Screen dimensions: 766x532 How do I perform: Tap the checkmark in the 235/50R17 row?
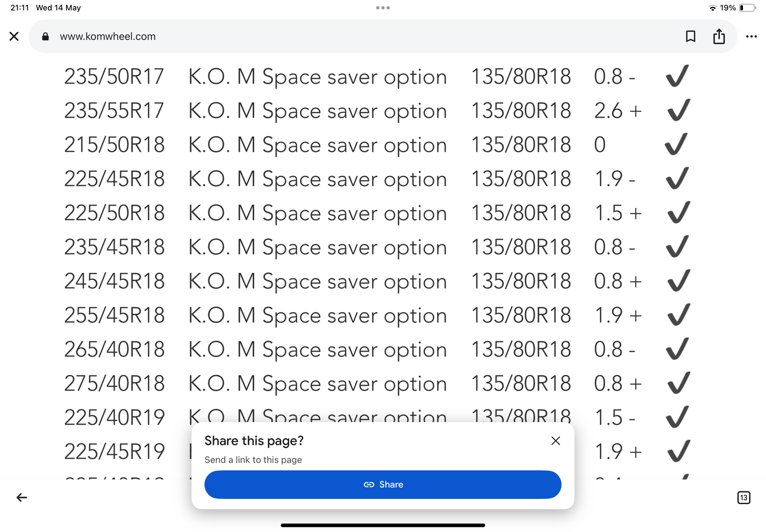click(x=677, y=76)
